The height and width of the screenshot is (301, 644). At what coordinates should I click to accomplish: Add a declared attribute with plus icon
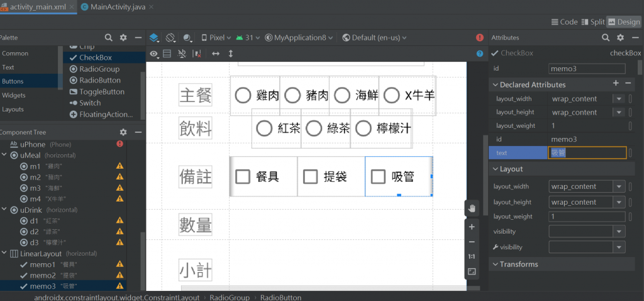point(616,84)
